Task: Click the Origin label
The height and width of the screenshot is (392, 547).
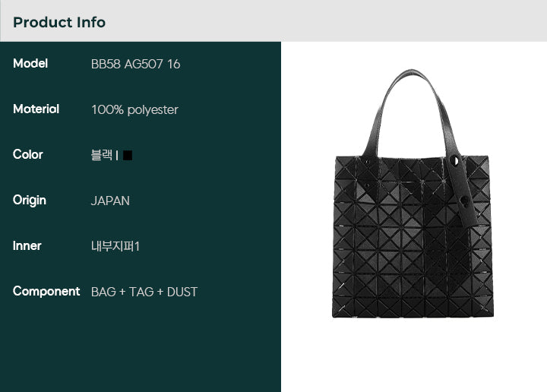Action: click(x=30, y=201)
